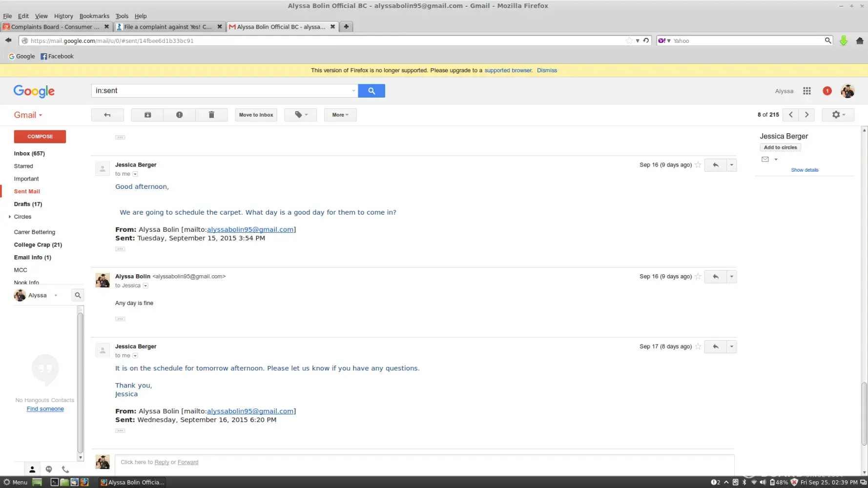Show Hangouts phone calls tab icon
The image size is (868, 488).
(65, 469)
